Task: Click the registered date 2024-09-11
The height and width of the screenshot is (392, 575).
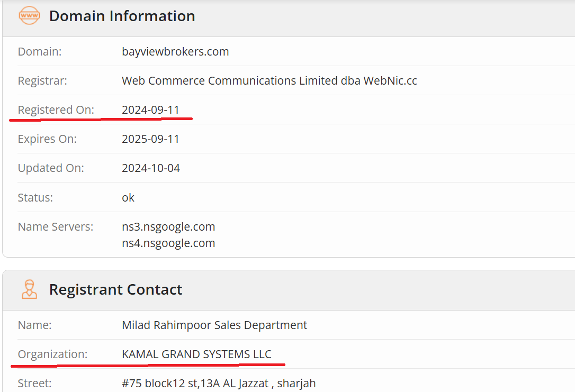Action: point(151,110)
